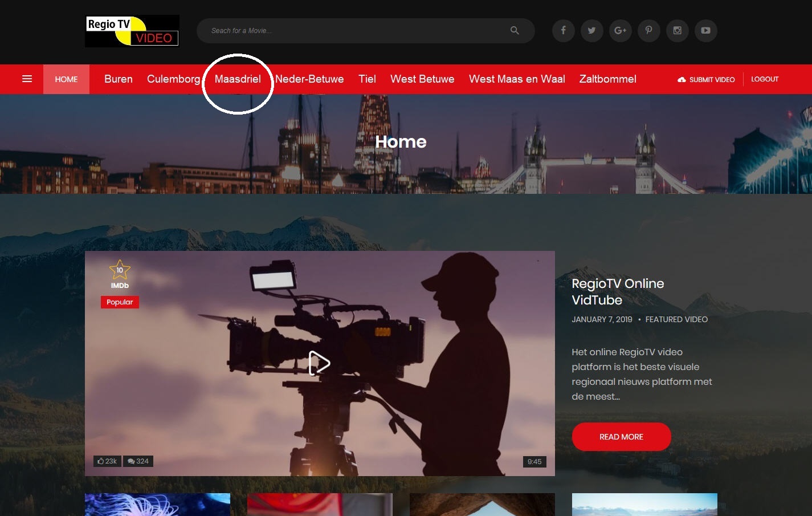The height and width of the screenshot is (516, 812).
Task: Click the LOGOUT link
Action: pos(765,79)
